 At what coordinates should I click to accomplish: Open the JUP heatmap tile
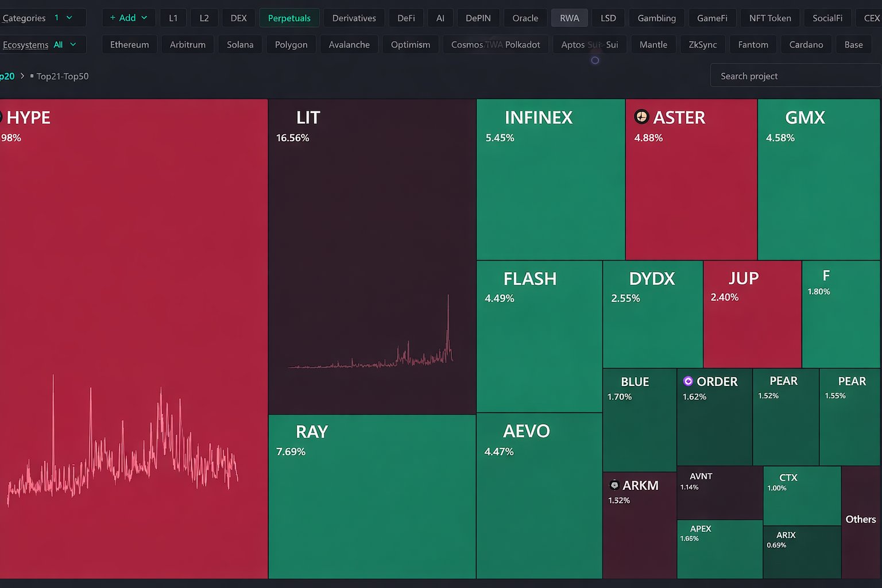[752, 314]
